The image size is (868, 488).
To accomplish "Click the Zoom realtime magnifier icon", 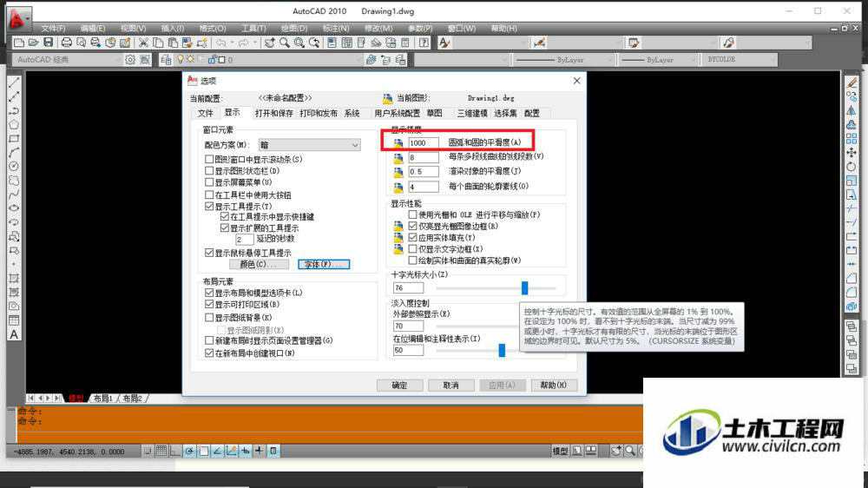I will (285, 43).
